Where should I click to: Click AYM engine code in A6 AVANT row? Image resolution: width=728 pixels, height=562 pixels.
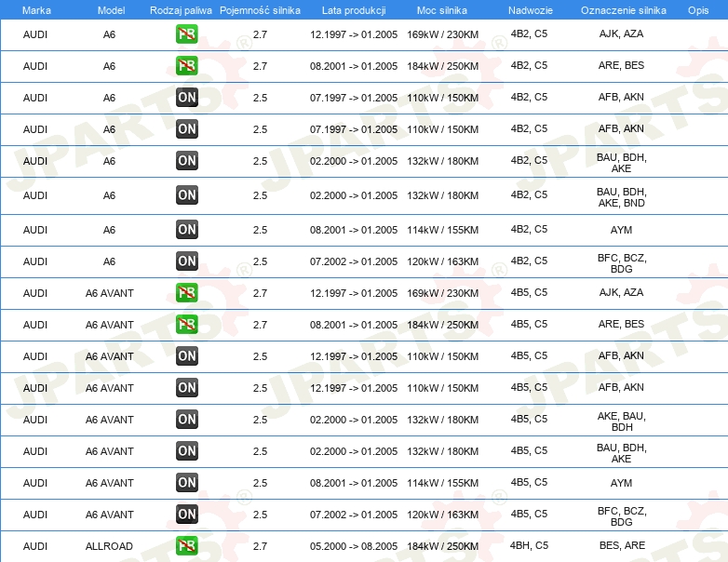(621, 483)
